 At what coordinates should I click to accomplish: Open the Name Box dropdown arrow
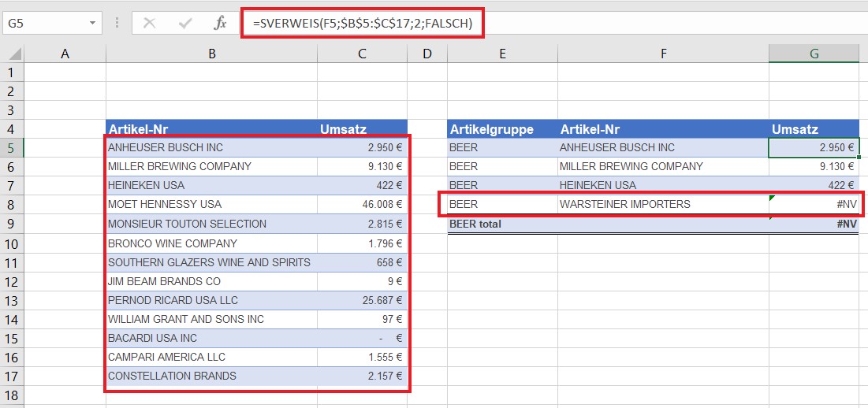[92, 24]
